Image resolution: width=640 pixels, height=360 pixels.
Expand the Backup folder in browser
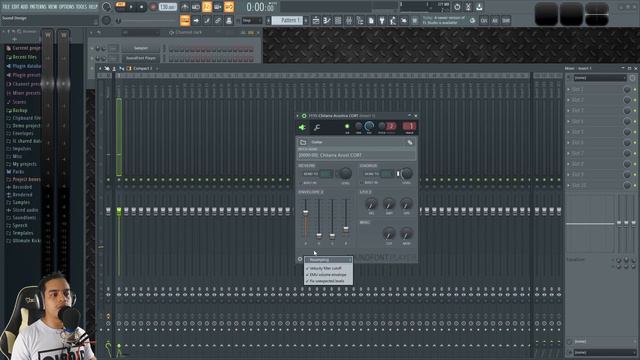click(17, 110)
